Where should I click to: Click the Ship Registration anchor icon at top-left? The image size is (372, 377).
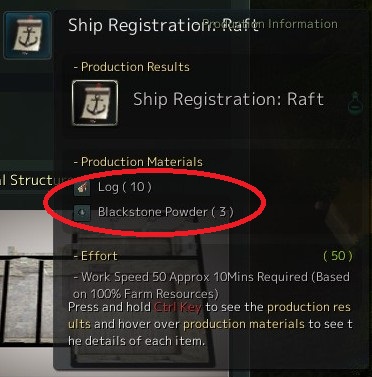(x=28, y=35)
